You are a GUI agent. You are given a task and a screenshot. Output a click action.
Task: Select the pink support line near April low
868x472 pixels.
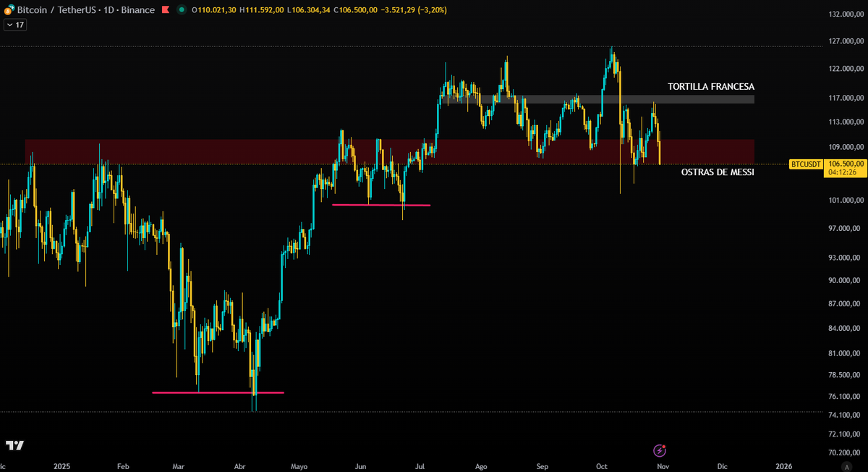(218, 392)
